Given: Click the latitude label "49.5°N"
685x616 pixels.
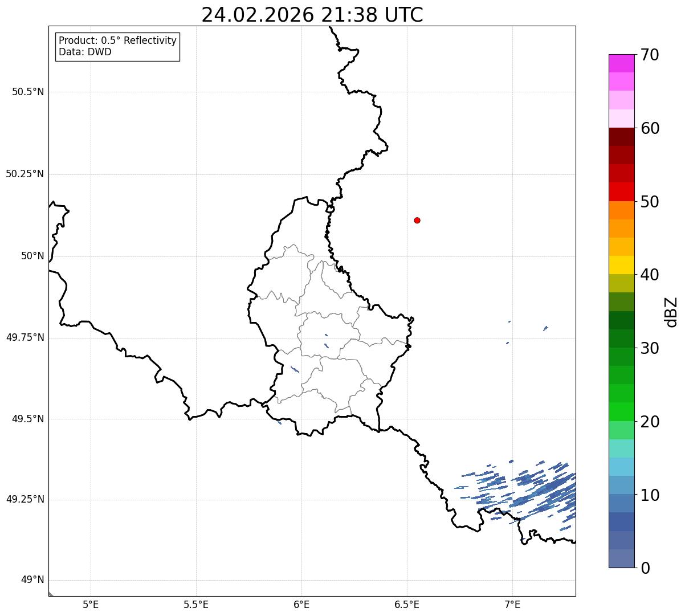Looking at the screenshot, I should (28, 419).
